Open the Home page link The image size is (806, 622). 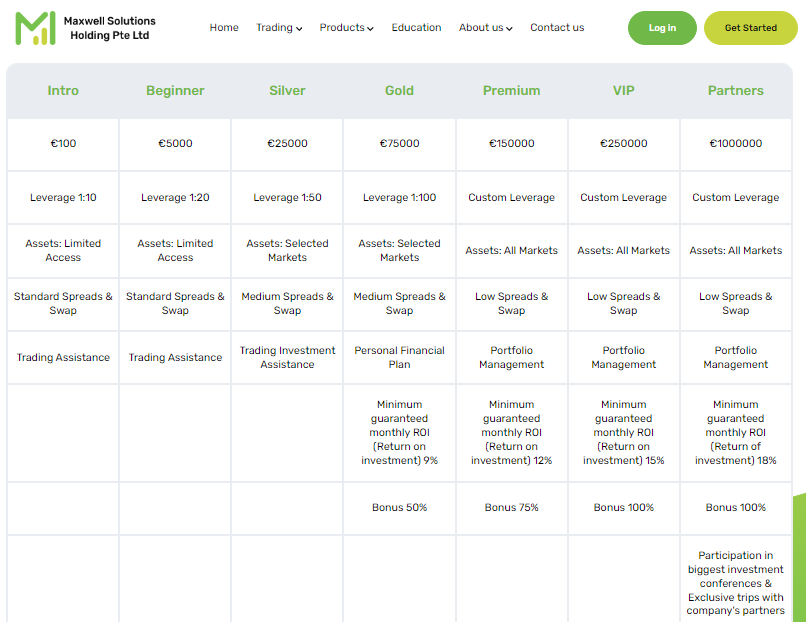click(224, 28)
